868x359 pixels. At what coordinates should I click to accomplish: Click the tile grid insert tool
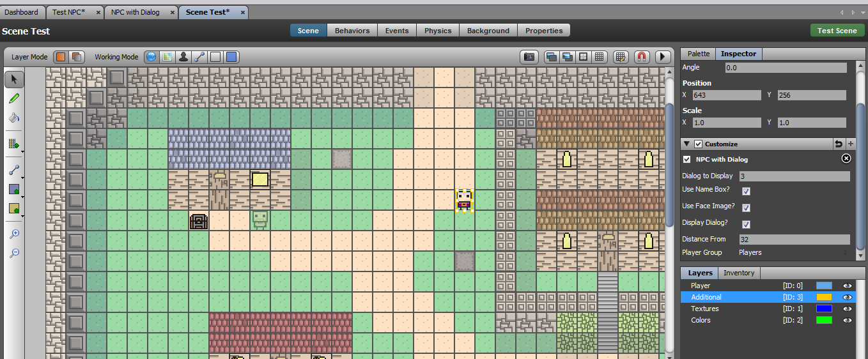(x=13, y=144)
